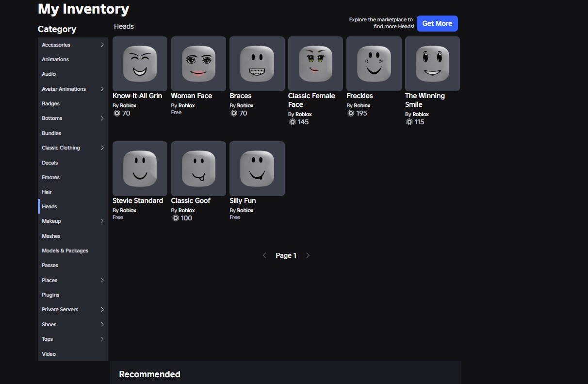This screenshot has width=588, height=384.
Task: Click the Roblox creator link under Freckles
Action: (x=362, y=105)
